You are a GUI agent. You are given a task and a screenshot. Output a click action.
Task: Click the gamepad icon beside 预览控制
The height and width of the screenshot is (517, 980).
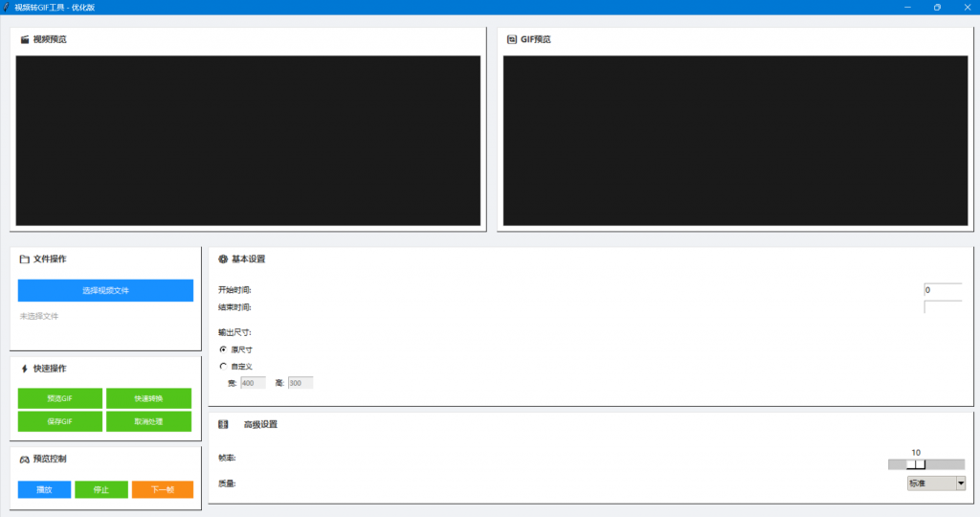coord(24,459)
